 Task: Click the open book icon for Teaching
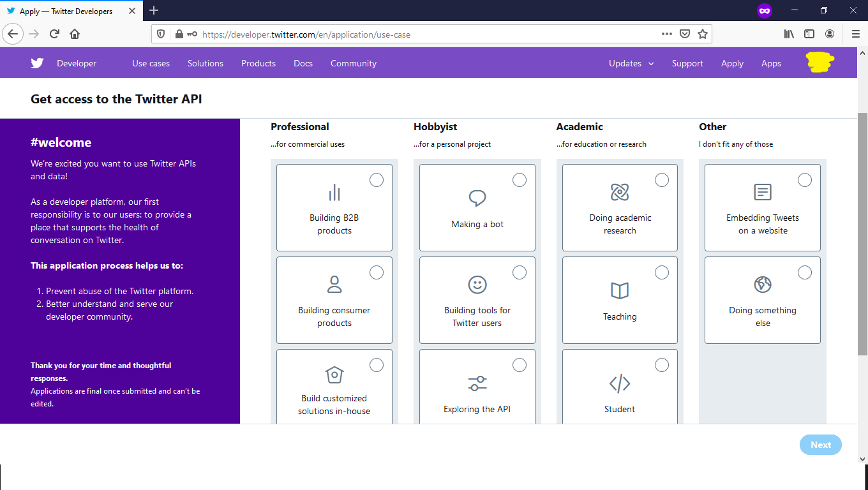click(620, 291)
